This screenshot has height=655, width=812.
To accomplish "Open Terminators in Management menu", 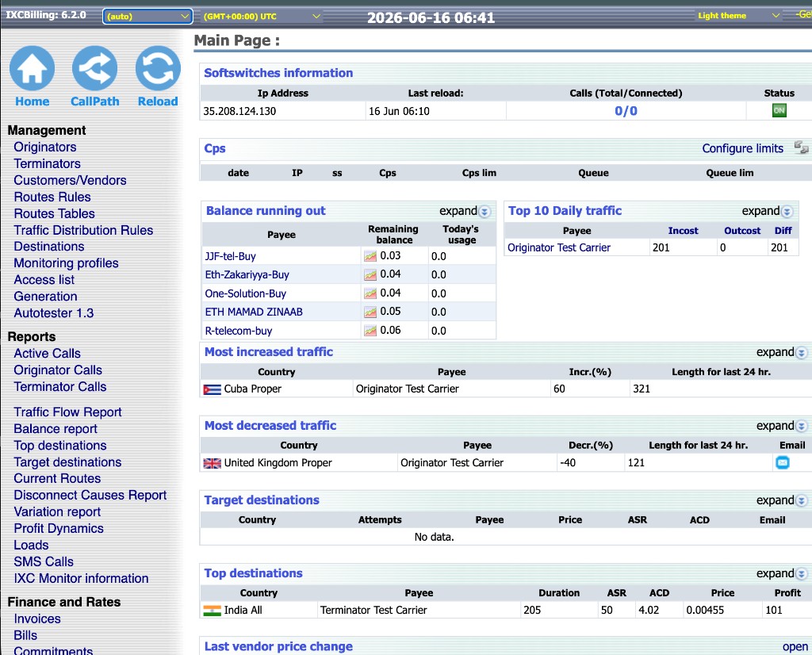I will [47, 163].
